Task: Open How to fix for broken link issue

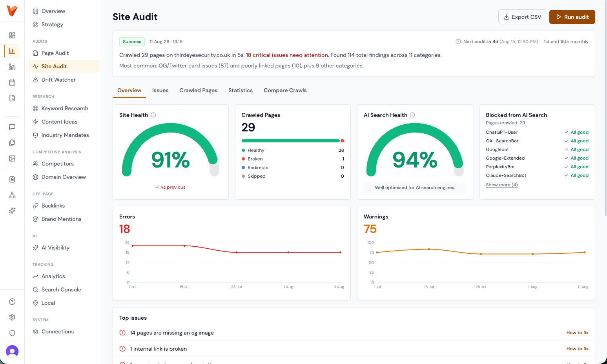Action: [578, 349]
